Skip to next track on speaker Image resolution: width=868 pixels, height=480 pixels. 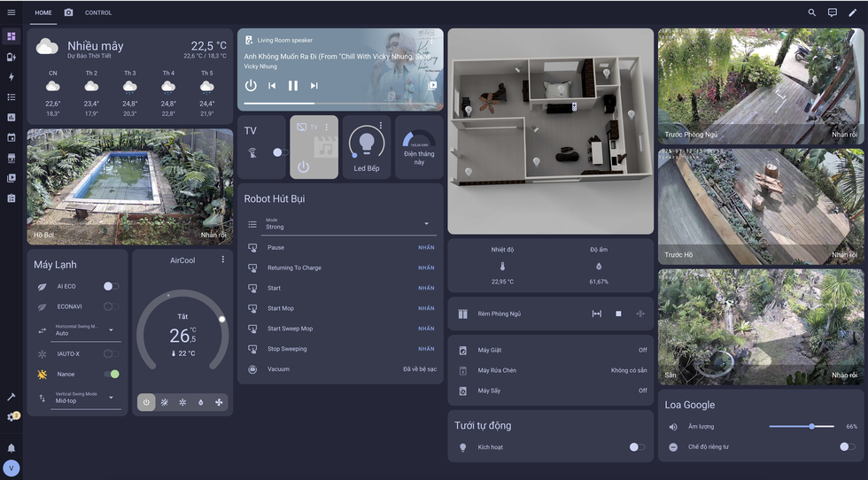click(x=314, y=86)
